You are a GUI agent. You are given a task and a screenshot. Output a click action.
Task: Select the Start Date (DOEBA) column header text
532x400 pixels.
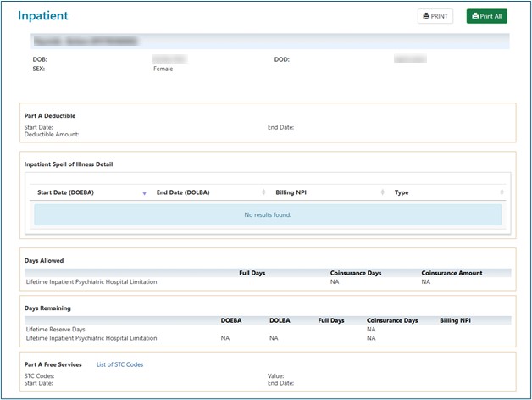point(66,193)
